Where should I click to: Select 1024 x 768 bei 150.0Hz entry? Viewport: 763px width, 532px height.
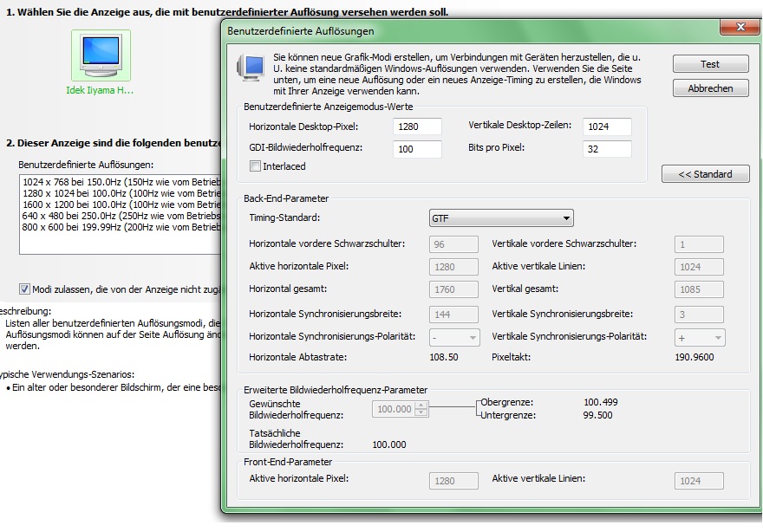coord(121,182)
